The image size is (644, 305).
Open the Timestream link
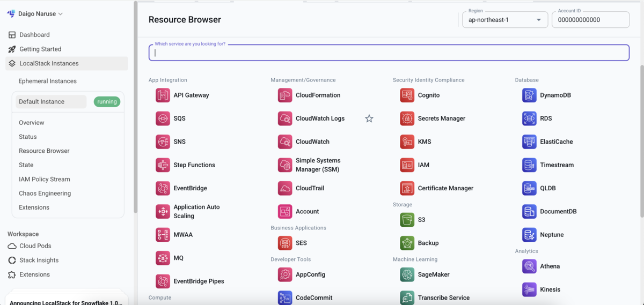[x=557, y=165]
